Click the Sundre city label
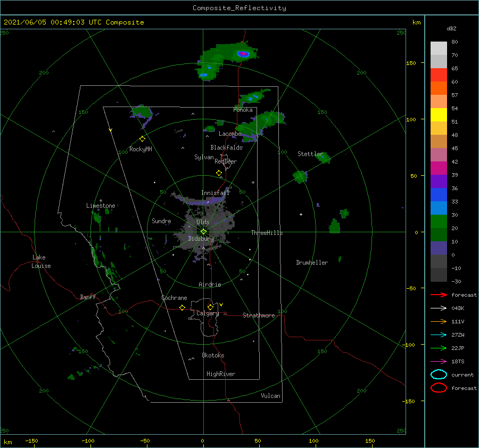The width and height of the screenshot is (479, 448). (161, 221)
